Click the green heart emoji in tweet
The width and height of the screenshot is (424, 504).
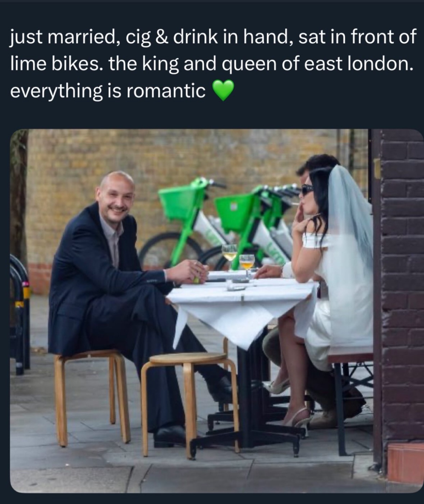[223, 90]
